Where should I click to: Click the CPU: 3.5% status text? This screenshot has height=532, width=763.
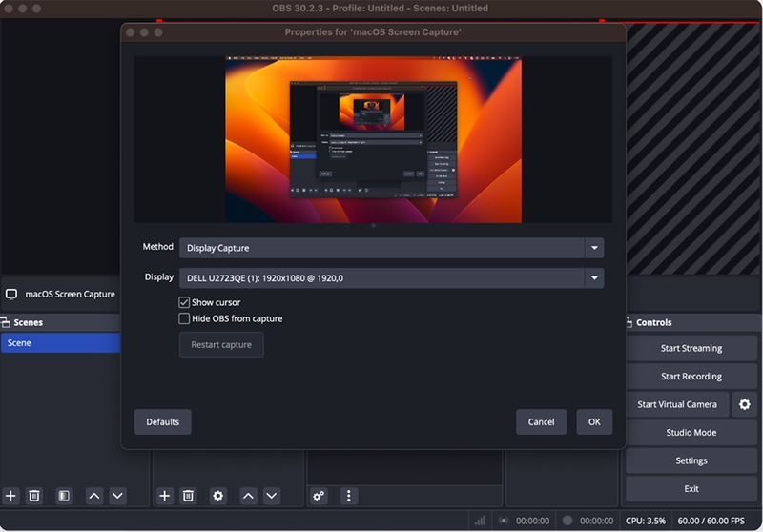[x=646, y=521]
